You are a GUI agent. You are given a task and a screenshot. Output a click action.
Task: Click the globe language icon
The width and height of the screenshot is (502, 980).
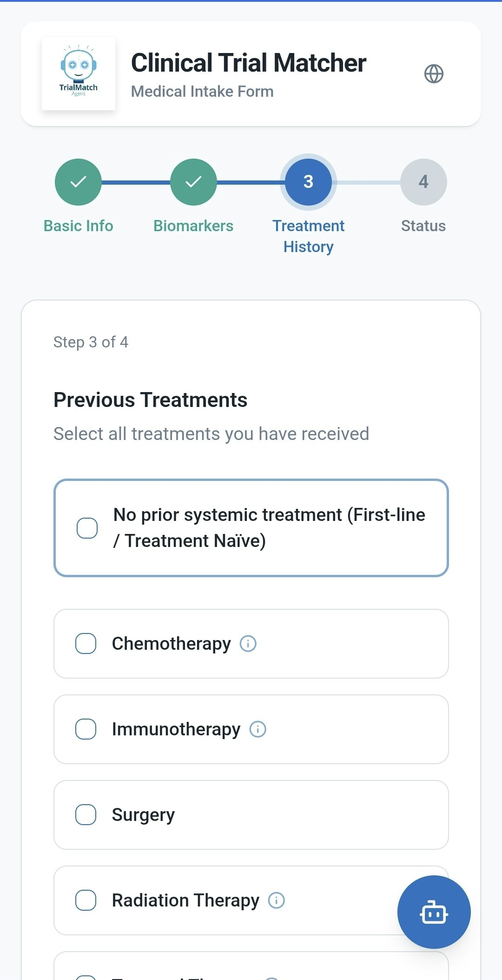(434, 74)
